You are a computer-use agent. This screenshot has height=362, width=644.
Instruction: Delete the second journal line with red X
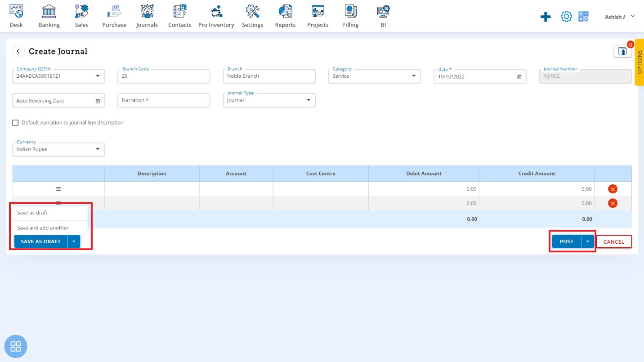[613, 203]
